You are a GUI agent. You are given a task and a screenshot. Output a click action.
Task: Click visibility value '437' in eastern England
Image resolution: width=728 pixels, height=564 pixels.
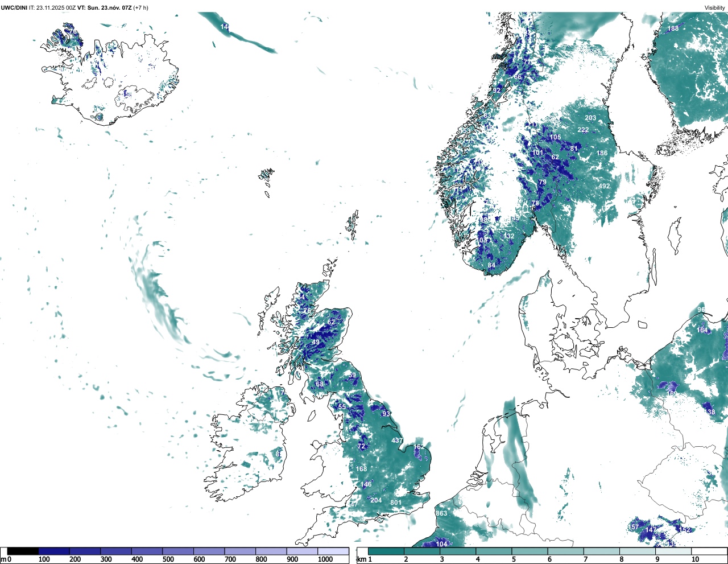(397, 441)
